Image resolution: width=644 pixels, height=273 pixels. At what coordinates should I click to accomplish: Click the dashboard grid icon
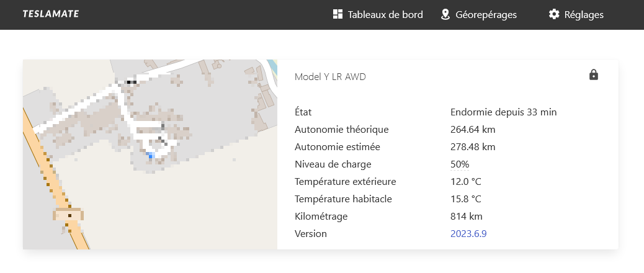(338, 14)
